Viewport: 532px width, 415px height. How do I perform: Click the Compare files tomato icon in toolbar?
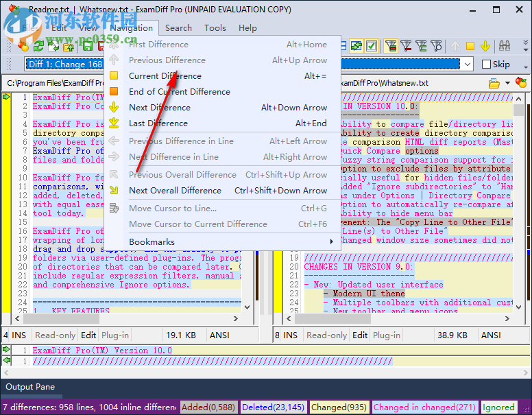pyautogui.click(x=23, y=46)
